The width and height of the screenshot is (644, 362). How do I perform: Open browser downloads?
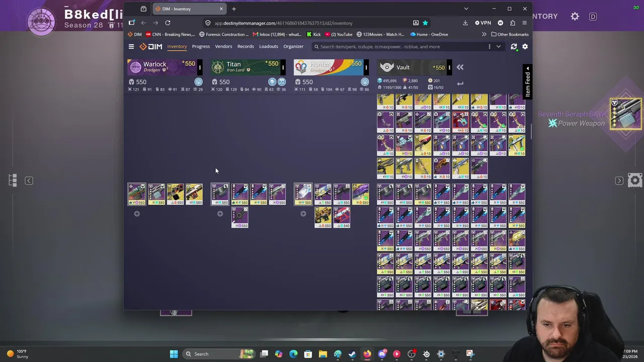(x=465, y=23)
